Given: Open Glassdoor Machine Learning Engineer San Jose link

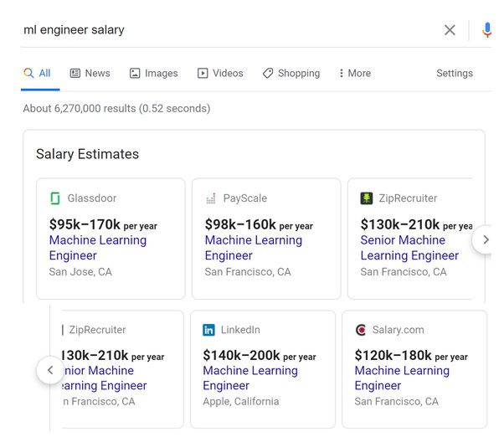Looking at the screenshot, I should pyautogui.click(x=98, y=248).
